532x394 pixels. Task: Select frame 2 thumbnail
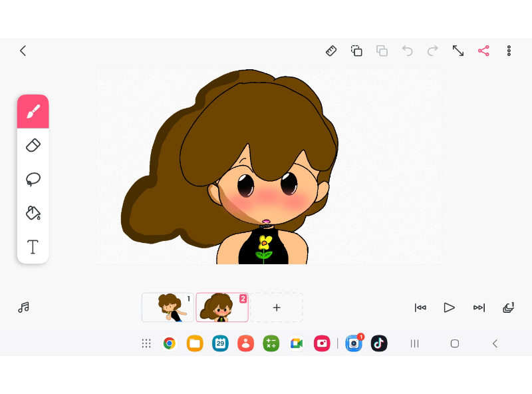point(222,307)
